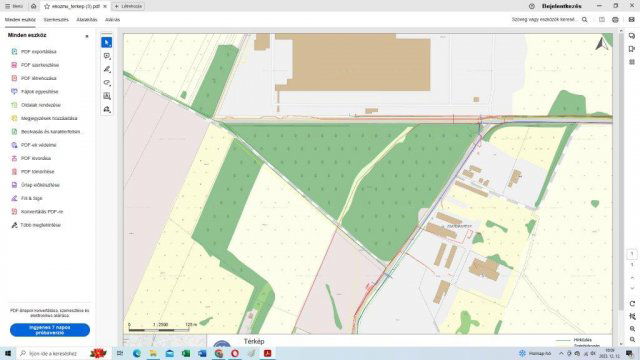The width and height of the screenshot is (640, 360).
Task: Click the Ingyenes 7 napos próbaverzió button
Action: tap(50, 330)
